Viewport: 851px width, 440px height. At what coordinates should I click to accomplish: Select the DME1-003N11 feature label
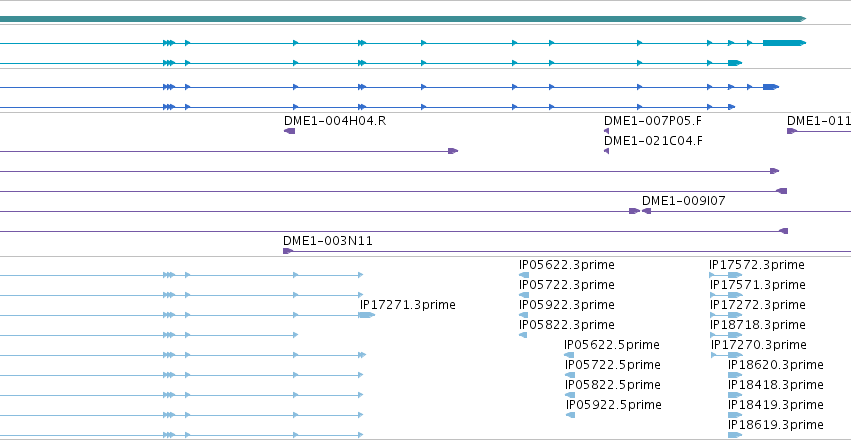[328, 241]
